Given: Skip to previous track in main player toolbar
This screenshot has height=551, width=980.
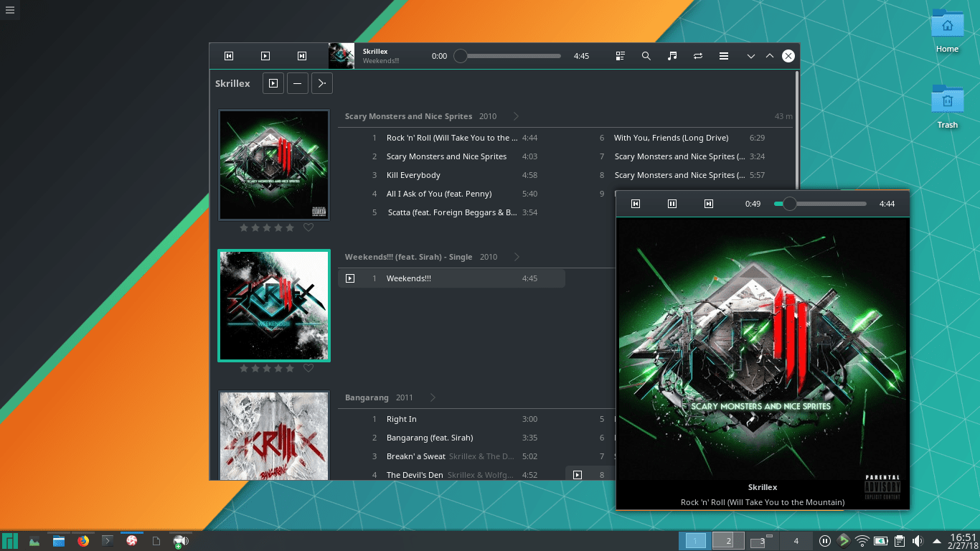Looking at the screenshot, I should [x=229, y=56].
